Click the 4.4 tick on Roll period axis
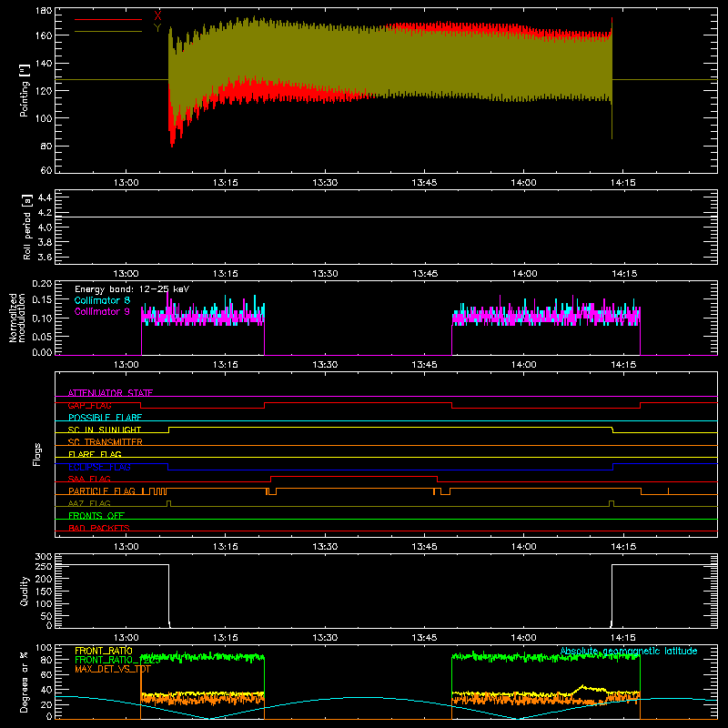This screenshot has height=728, width=728. click(45, 197)
